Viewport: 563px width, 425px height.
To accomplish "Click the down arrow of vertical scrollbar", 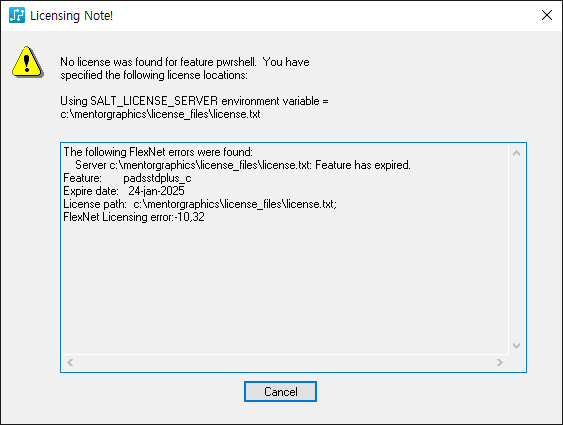I will 516,346.
